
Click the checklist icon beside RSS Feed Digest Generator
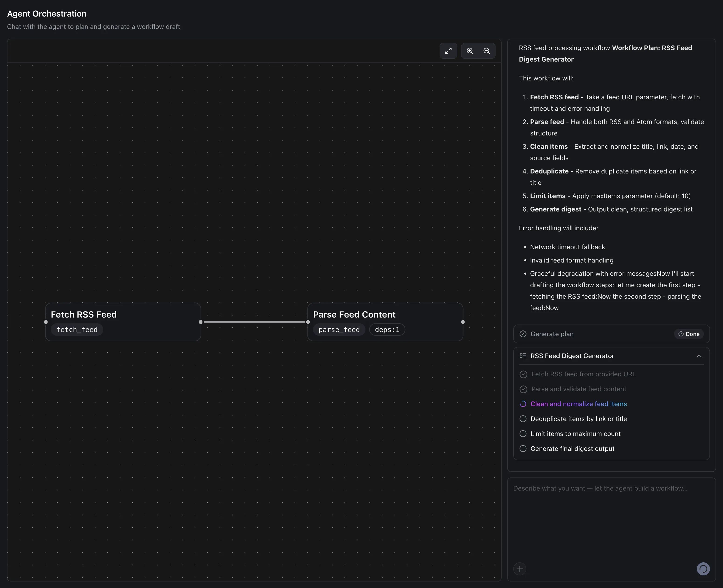click(x=523, y=356)
